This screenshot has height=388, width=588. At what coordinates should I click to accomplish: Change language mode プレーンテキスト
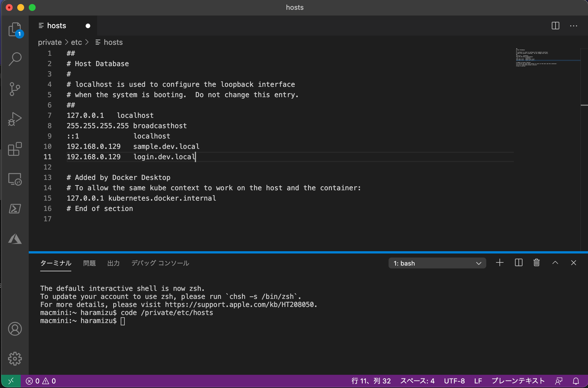point(518,381)
